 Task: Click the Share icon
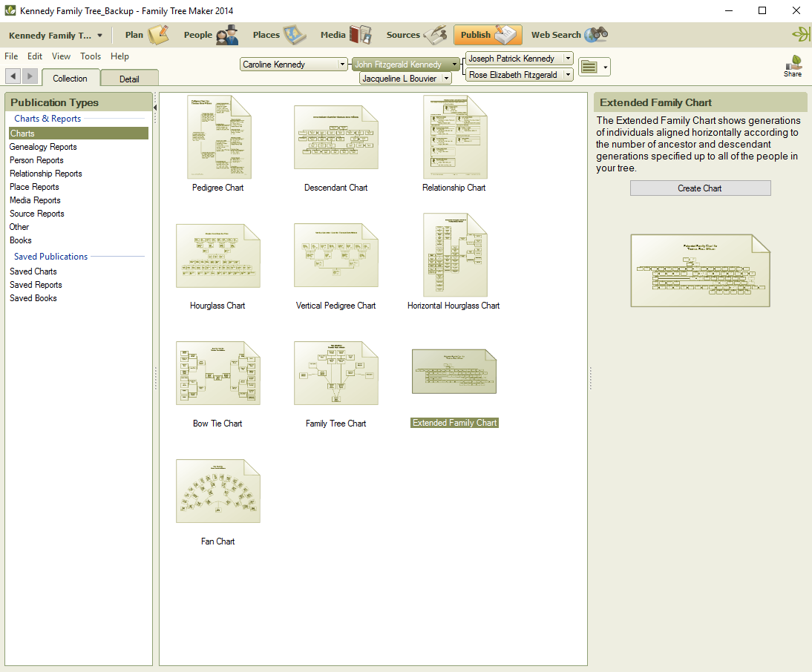(x=793, y=66)
